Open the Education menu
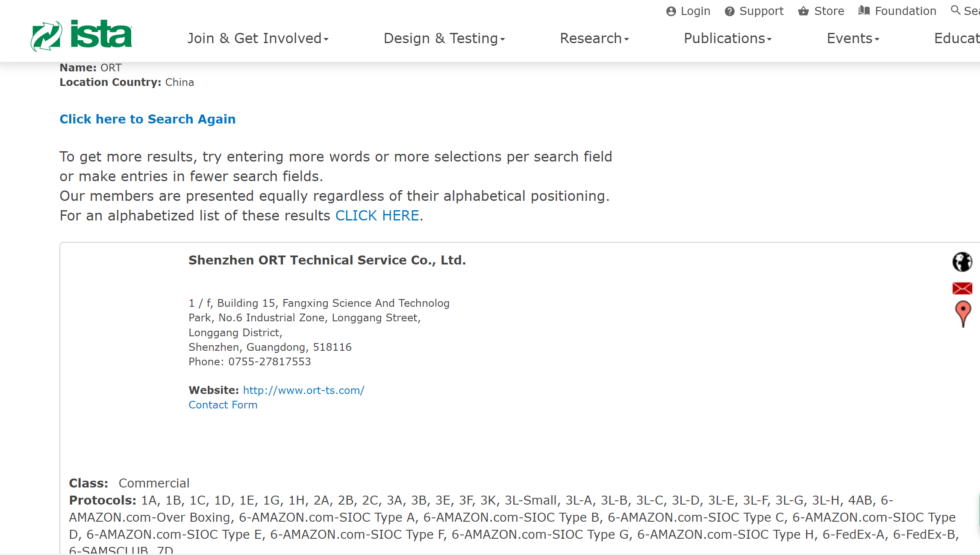The image size is (980, 555). tap(957, 38)
